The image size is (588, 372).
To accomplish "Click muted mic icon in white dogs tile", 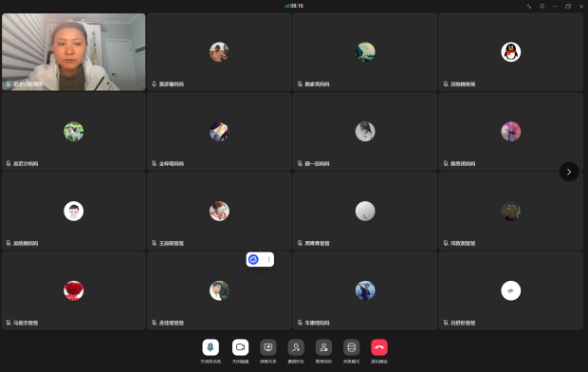I will pyautogui.click(x=9, y=163).
